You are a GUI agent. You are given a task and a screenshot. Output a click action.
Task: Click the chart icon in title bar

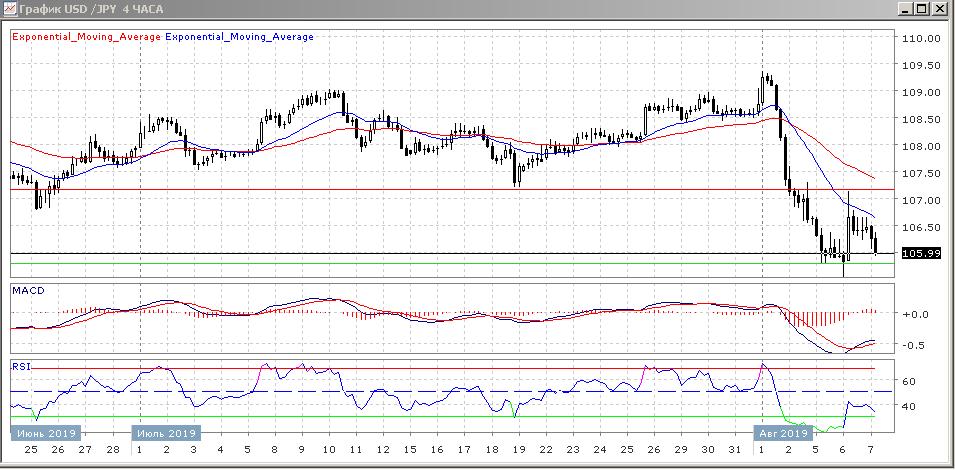[x=9, y=9]
